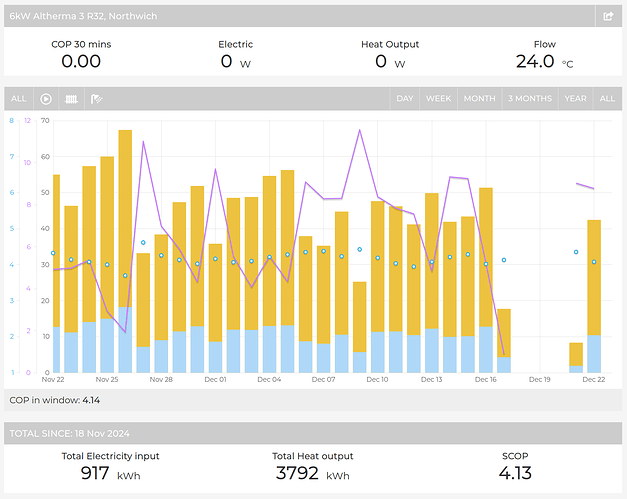Image resolution: width=627 pixels, height=499 pixels.
Task: Select the MONTH time range
Action: [479, 99]
